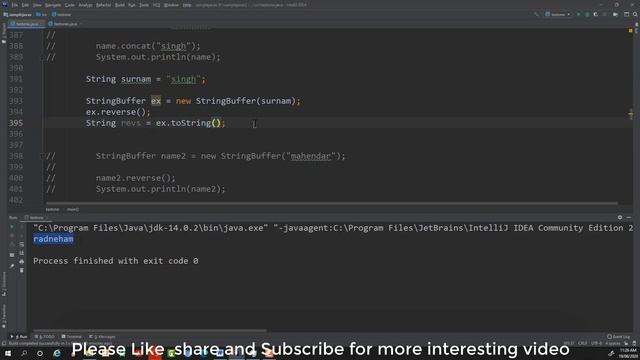Click the variable 'surnam' on line 391
This screenshot has width=640, height=360.
[x=136, y=79]
